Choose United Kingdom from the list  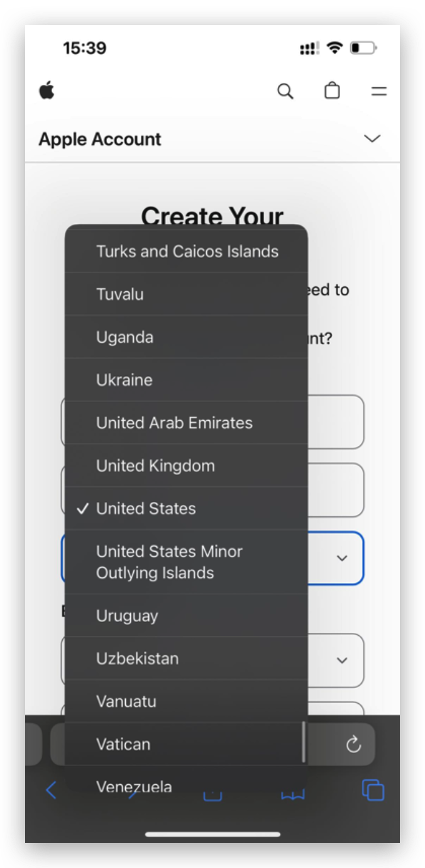pos(187,465)
